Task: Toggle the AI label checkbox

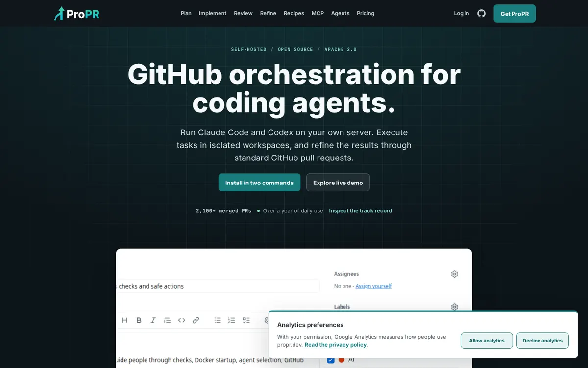Action: 331,360
